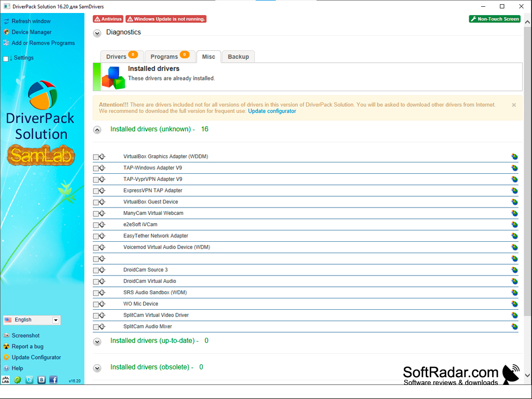This screenshot has height=399, width=532.
Task: Click globe icon for WO Mic Device
Action: tap(514, 304)
